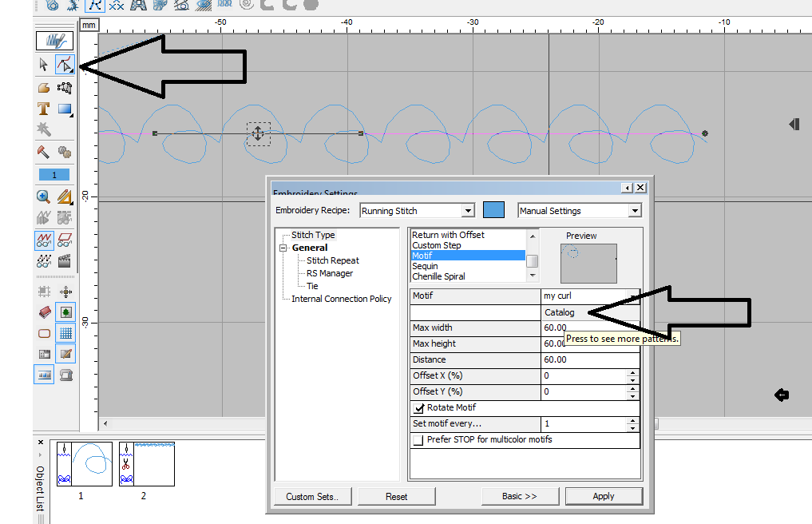Screen dimensions: 812x524
Task: Open the Manual Settings dropdown
Action: point(634,211)
